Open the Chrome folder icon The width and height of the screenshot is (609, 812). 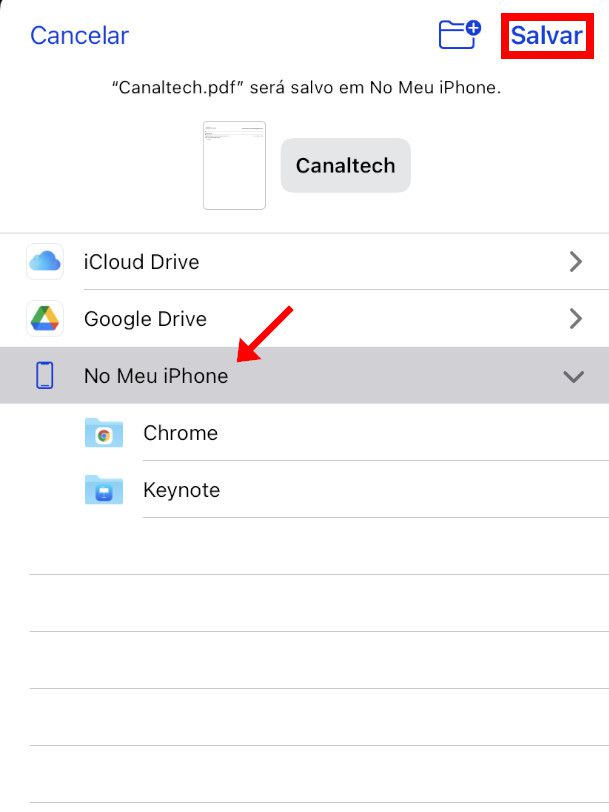pos(104,432)
